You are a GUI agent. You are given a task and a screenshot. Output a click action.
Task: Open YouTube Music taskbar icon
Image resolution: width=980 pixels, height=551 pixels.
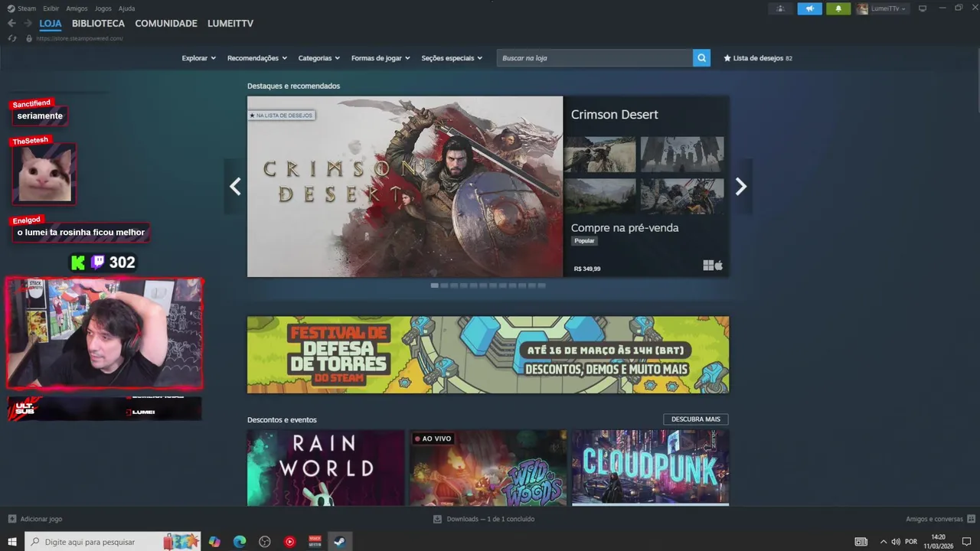290,542
